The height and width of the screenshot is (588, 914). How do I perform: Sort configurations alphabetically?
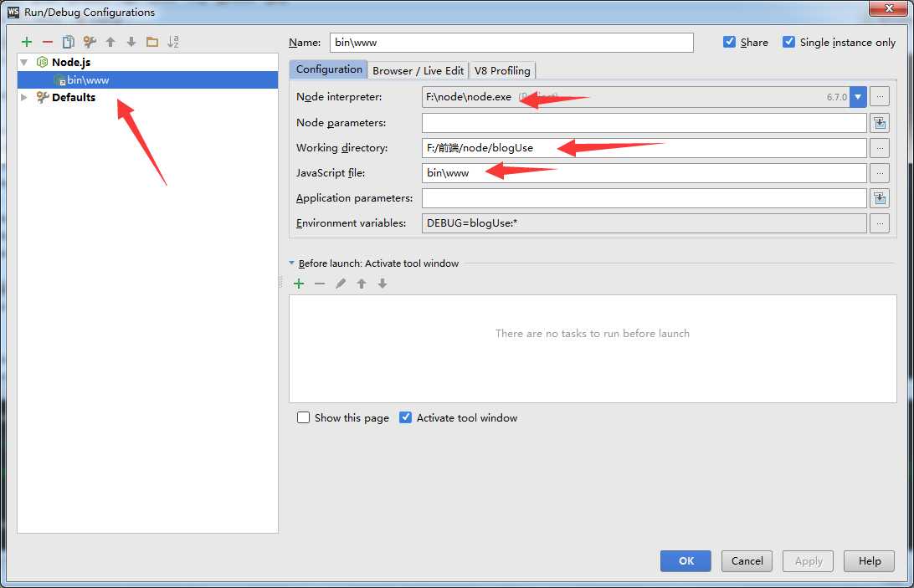173,42
